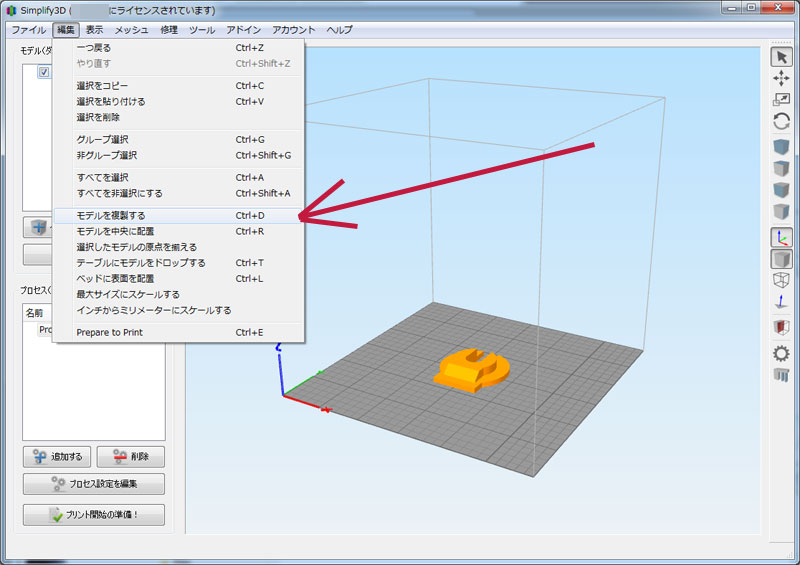Open the アカウント menu

[x=293, y=30]
